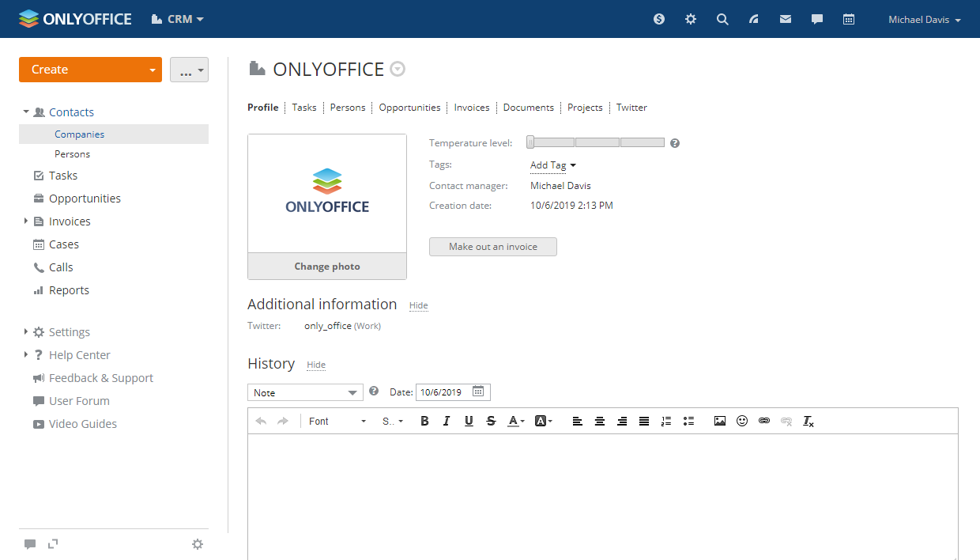Open the payments dollar icon in header
Screen dimensions: 980x560
659,19
